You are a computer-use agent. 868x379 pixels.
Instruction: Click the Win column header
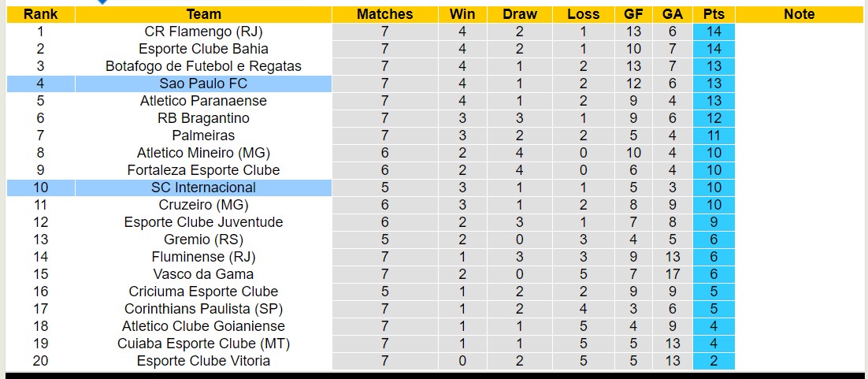coord(462,14)
